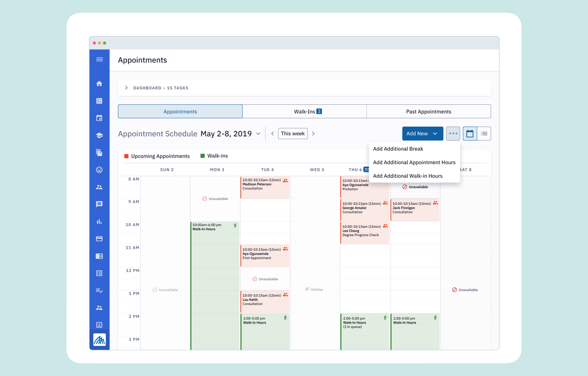This screenshot has width=588, height=376.
Task: Switch to calendar view
Action: pos(469,133)
